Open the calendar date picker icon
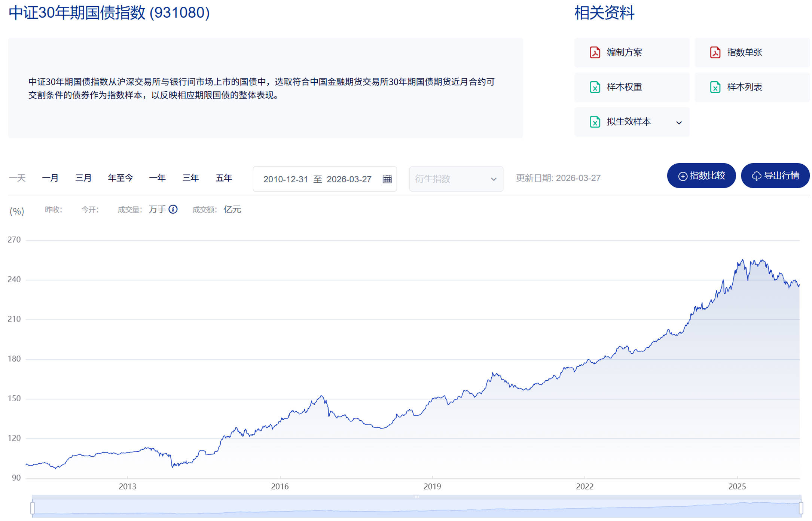 [387, 179]
